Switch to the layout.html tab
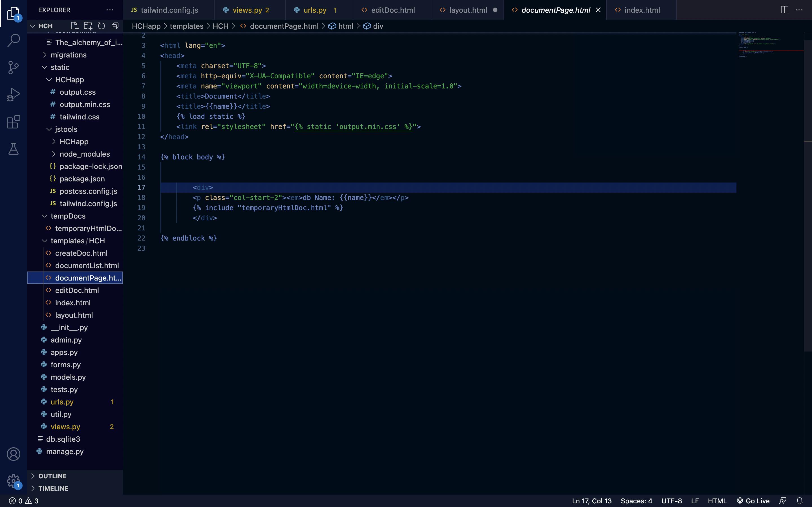Image resolution: width=812 pixels, height=507 pixels. 468,10
